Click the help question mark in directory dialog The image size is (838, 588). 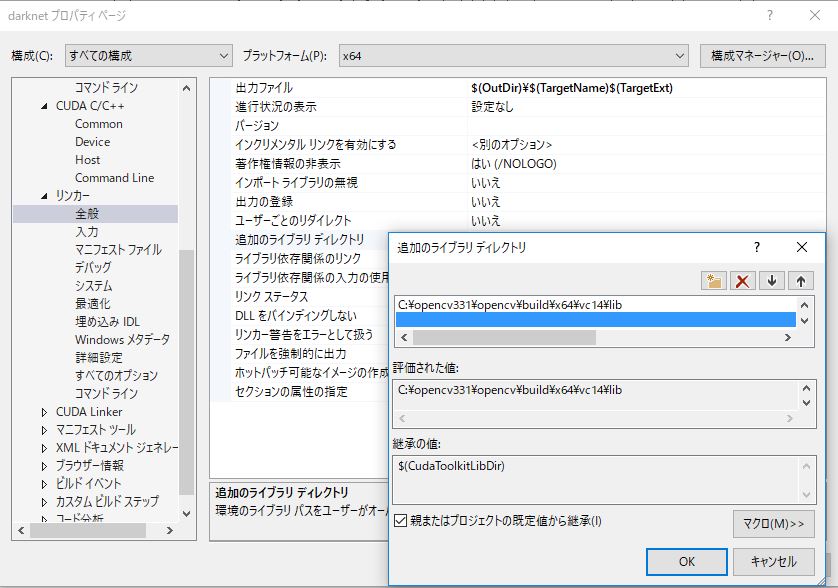[x=757, y=247]
